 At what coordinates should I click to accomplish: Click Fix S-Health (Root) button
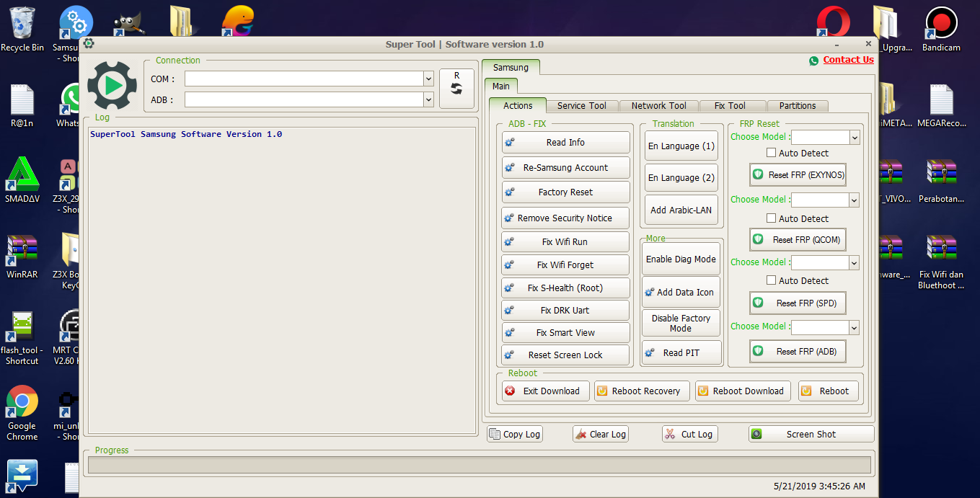pos(565,288)
